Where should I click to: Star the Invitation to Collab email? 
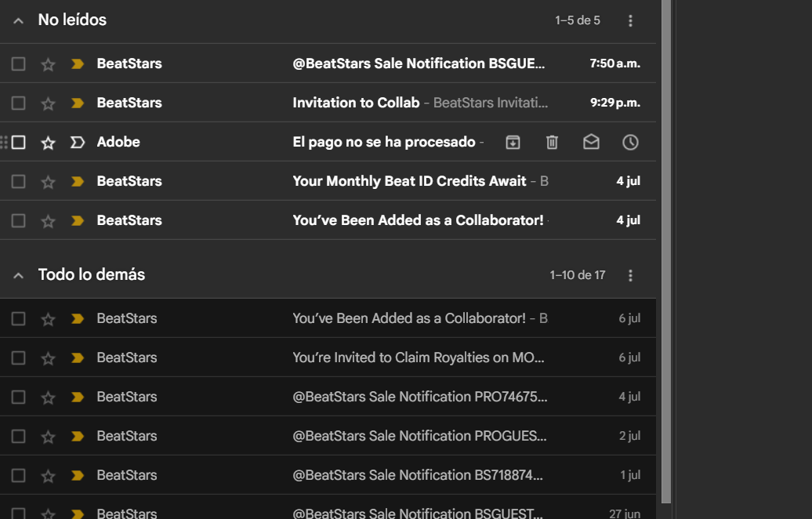48,103
